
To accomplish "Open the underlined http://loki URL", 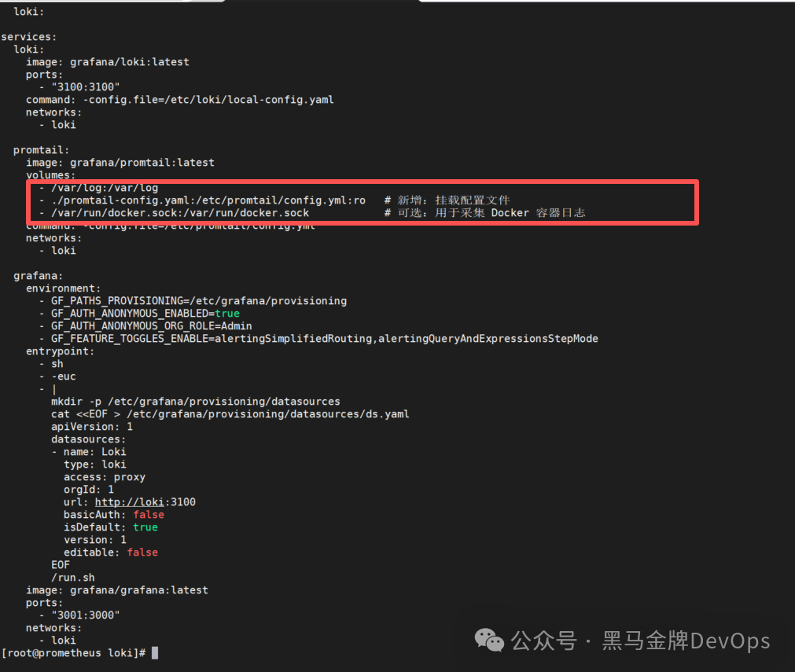I will [129, 501].
